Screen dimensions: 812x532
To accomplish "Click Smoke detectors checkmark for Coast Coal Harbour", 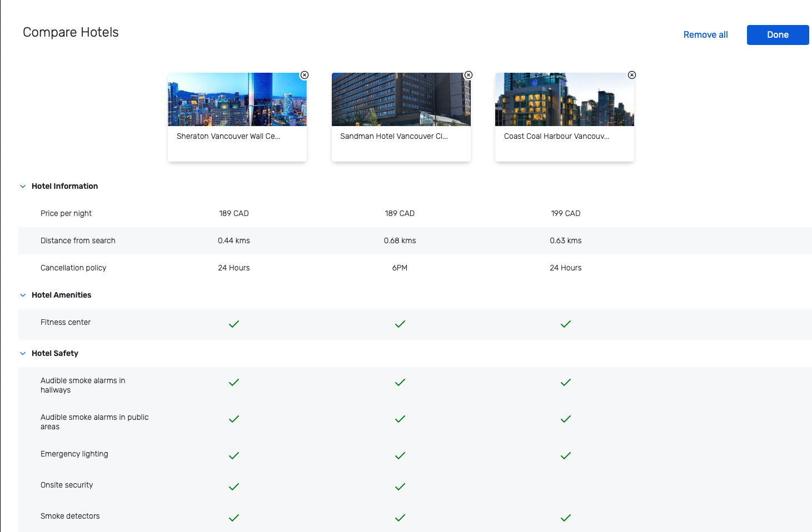I will click(565, 518).
